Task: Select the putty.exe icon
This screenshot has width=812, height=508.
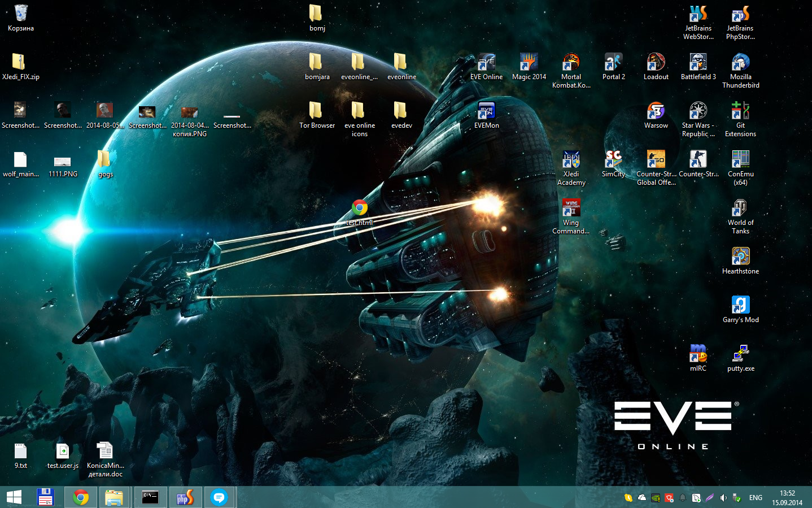Action: tap(740, 358)
